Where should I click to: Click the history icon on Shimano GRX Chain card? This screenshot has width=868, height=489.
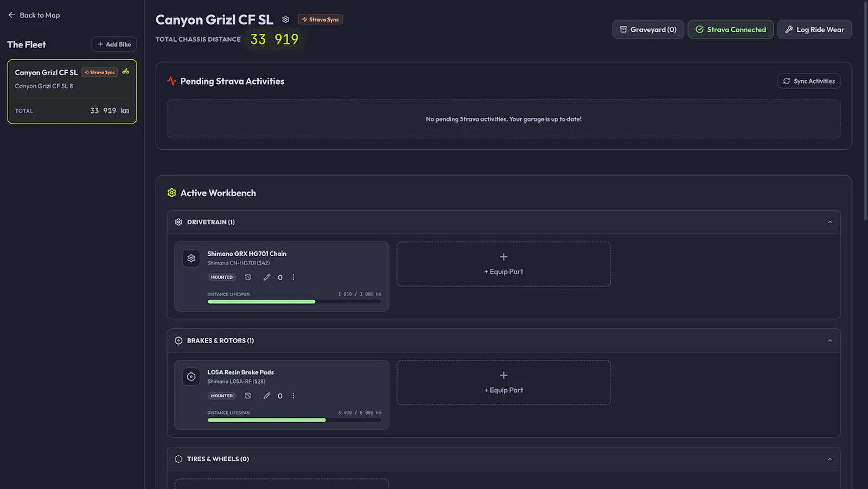pos(248,277)
